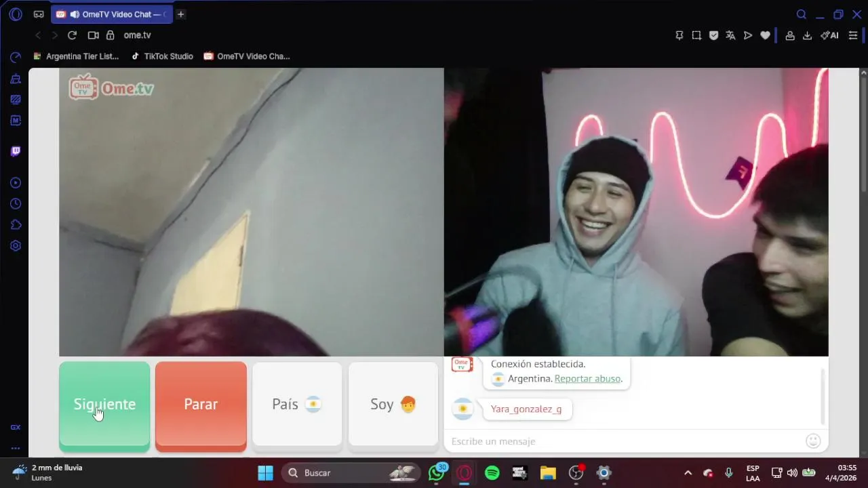Open the page translate icon

tap(730, 35)
